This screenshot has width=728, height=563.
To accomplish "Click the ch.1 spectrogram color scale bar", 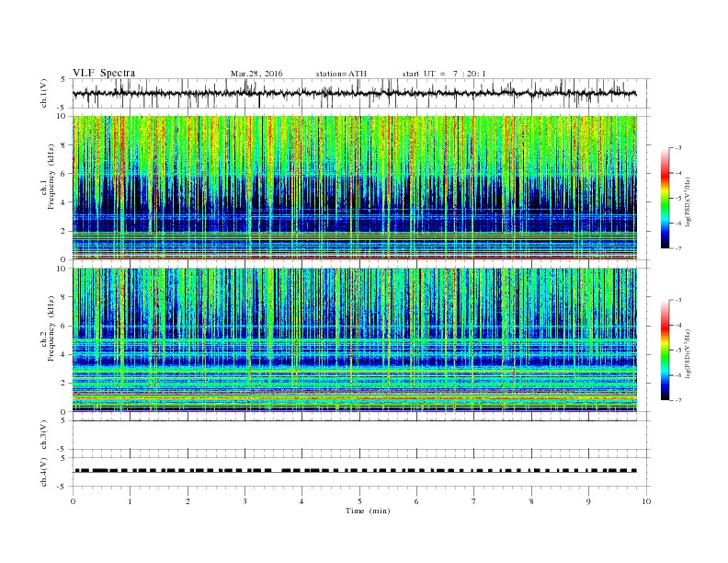I will 665,199.
